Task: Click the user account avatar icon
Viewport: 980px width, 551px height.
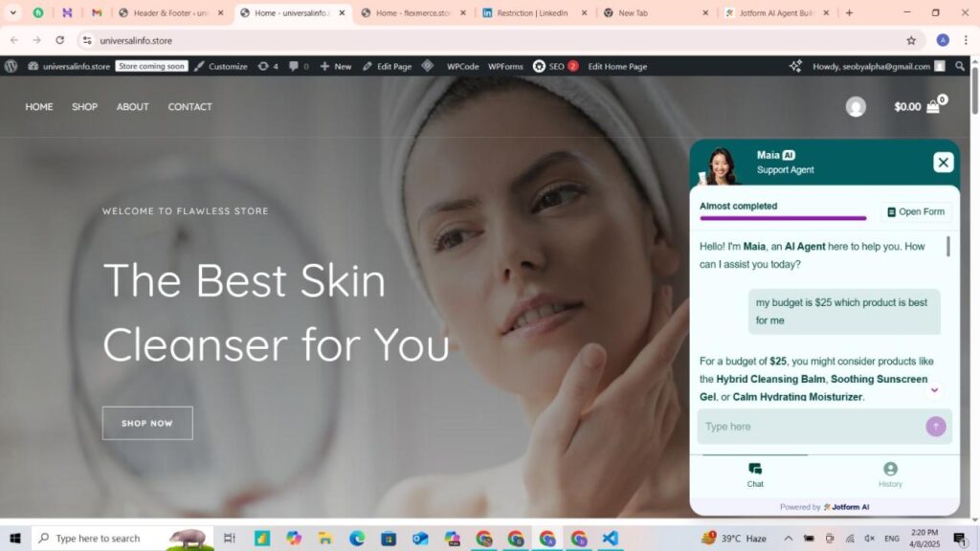Action: [x=856, y=107]
